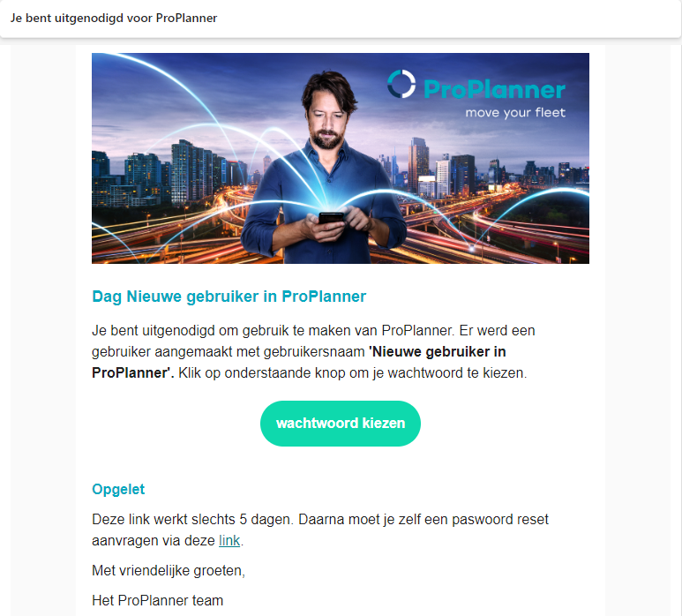The width and height of the screenshot is (682, 616).
Task: Click the ProPlanner brand name in banner
Action: (494, 90)
